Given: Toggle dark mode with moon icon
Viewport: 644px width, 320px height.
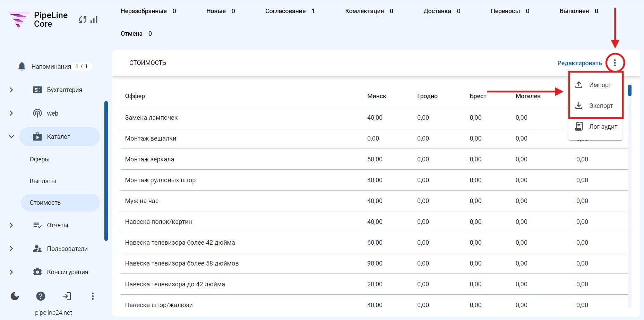Looking at the screenshot, I should (x=15, y=296).
